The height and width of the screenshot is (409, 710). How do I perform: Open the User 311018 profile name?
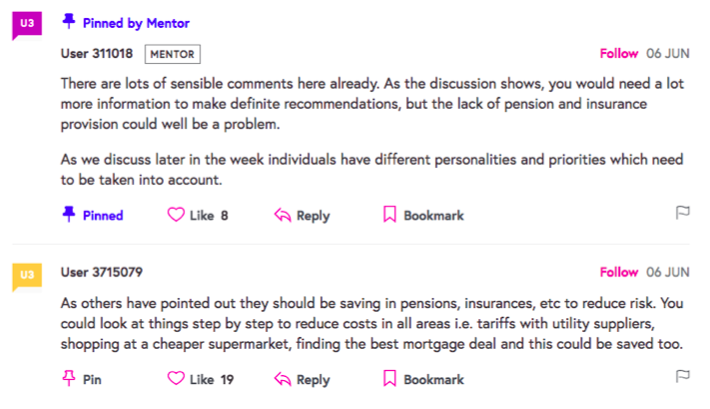coord(97,54)
